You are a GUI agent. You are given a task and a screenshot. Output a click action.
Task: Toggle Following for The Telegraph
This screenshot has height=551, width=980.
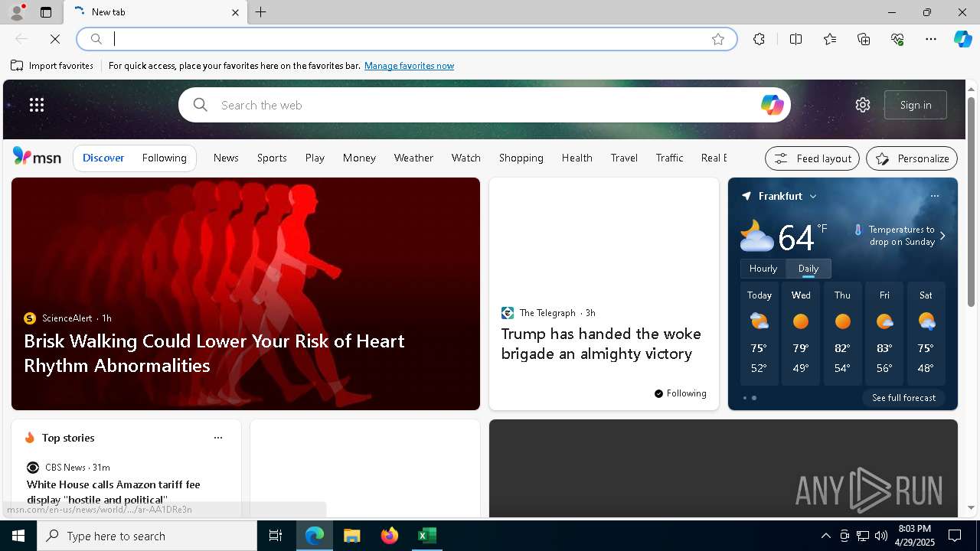[680, 393]
